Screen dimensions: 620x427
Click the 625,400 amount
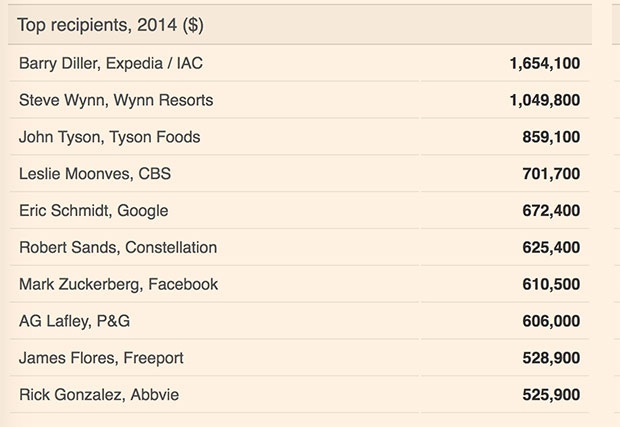point(551,248)
